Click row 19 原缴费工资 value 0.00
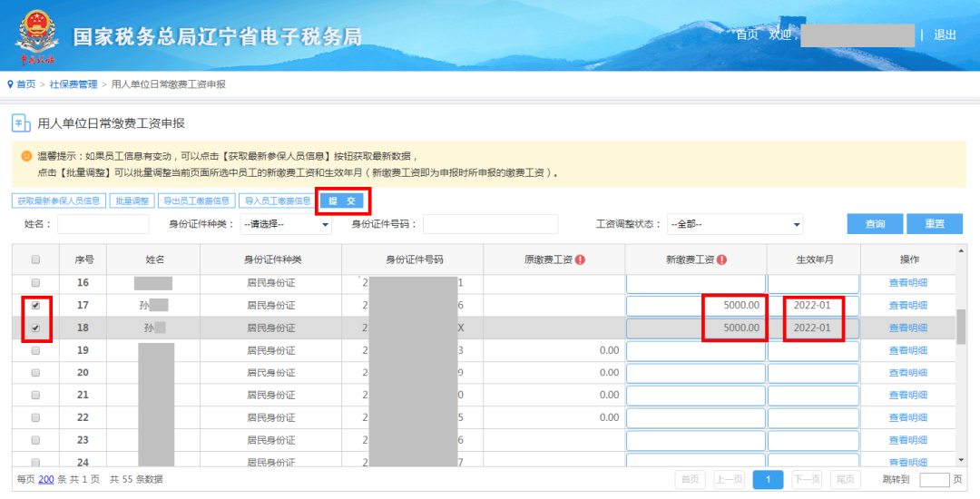The image size is (980, 499). tap(610, 350)
